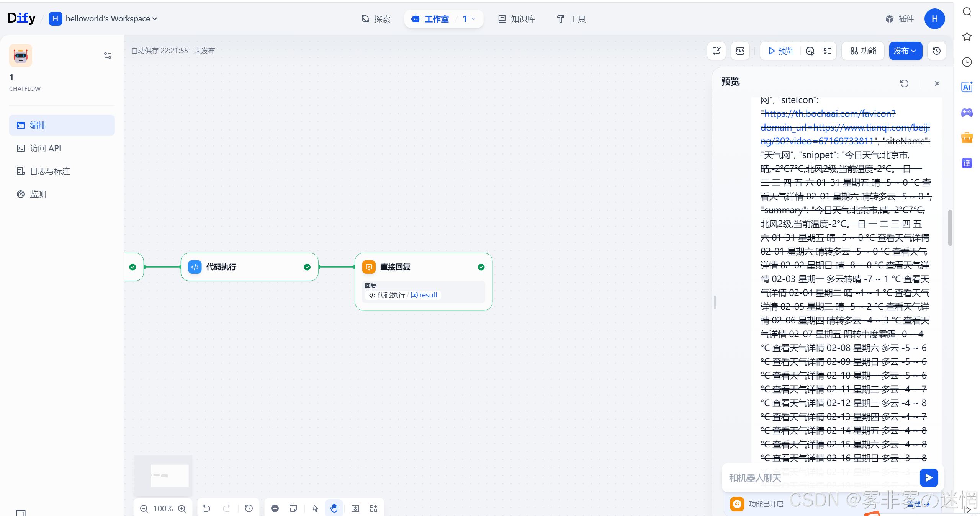Toggle sidebar collapse icon at bottom left
The image size is (980, 516).
tap(21, 513)
